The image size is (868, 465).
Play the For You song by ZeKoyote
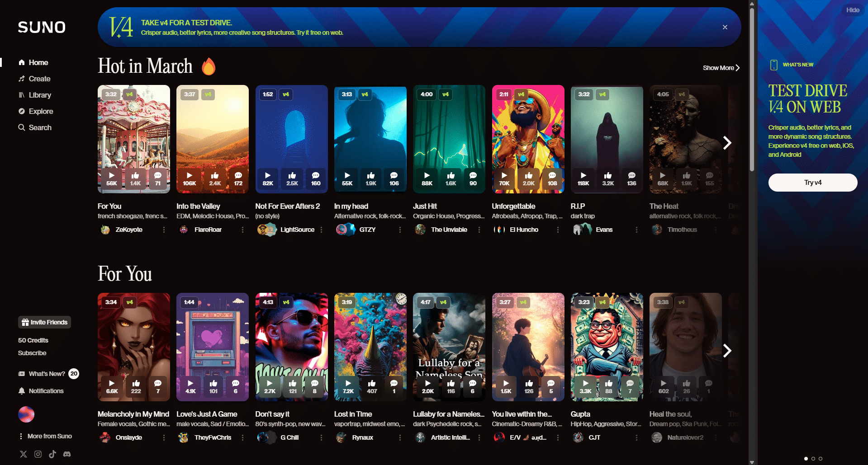tap(112, 179)
